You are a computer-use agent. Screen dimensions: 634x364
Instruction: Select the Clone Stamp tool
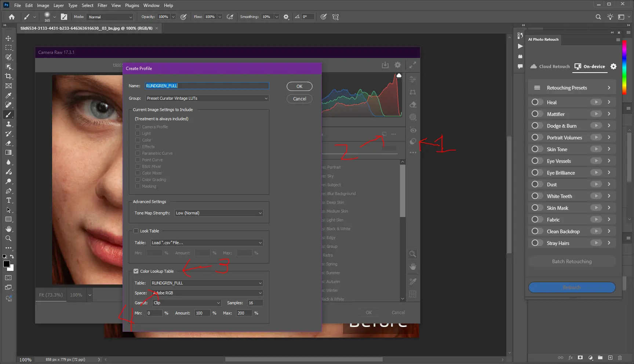tap(8, 124)
